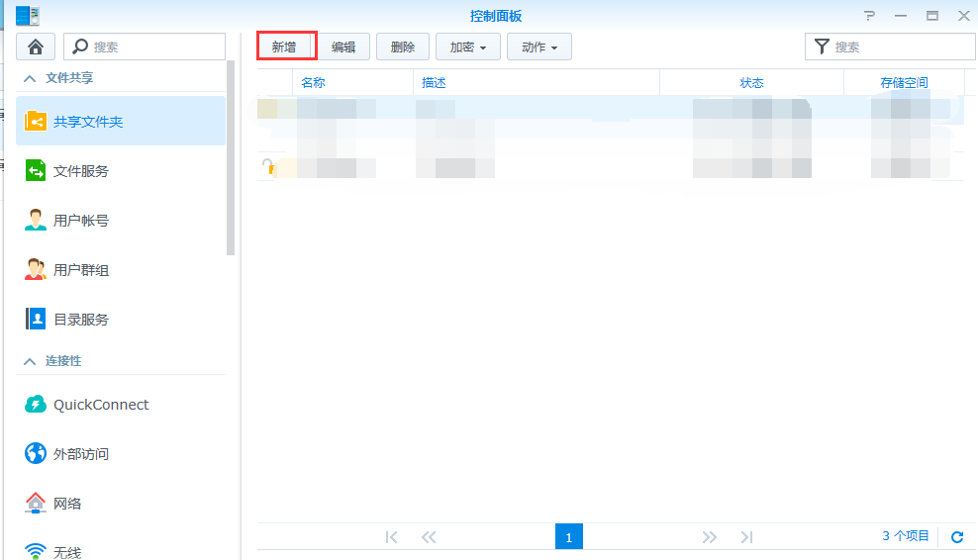Sort by 状态 column header
Viewport: 978px width, 560px height.
click(751, 83)
